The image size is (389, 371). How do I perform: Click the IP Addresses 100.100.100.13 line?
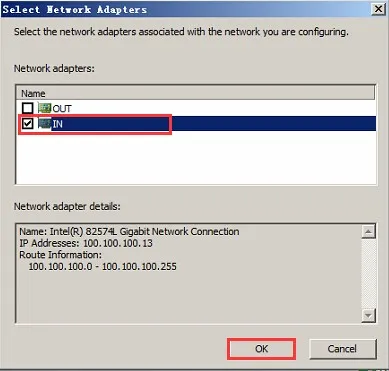point(86,243)
